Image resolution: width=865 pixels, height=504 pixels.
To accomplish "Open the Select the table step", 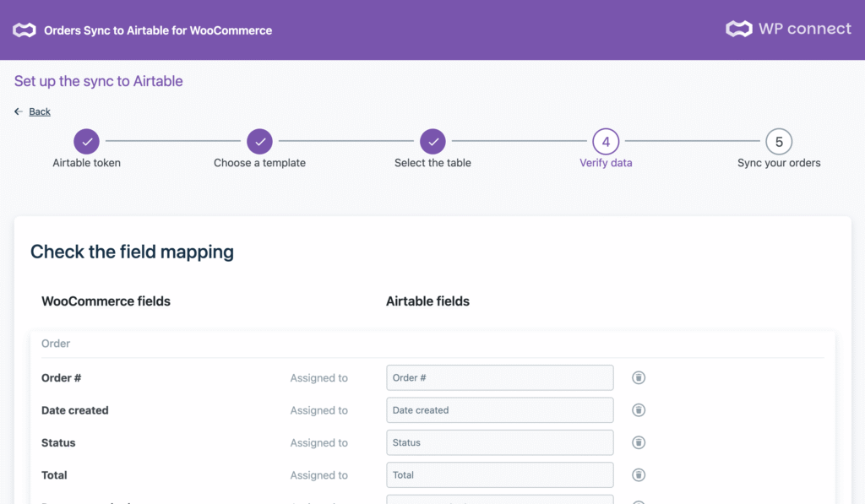I will [432, 142].
